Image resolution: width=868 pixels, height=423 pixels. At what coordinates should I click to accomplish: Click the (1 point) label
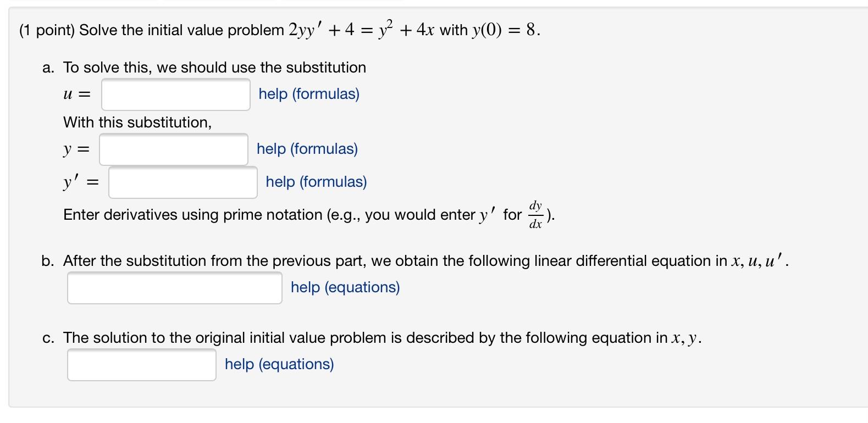coord(47,30)
